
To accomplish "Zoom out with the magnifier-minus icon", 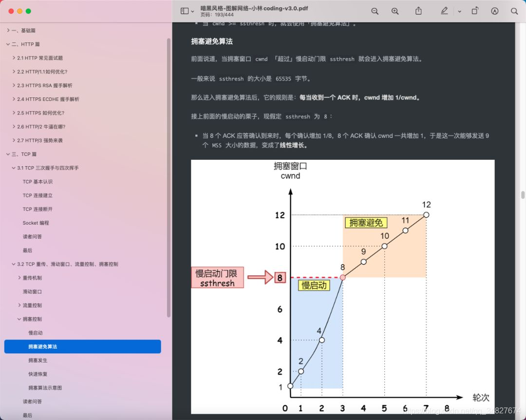I will (375, 11).
